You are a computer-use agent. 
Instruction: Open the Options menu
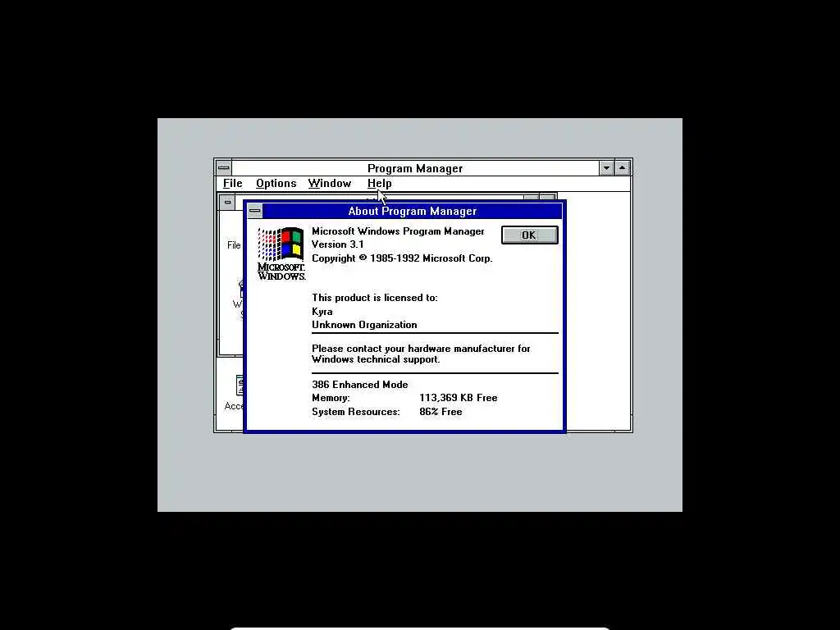(x=276, y=183)
